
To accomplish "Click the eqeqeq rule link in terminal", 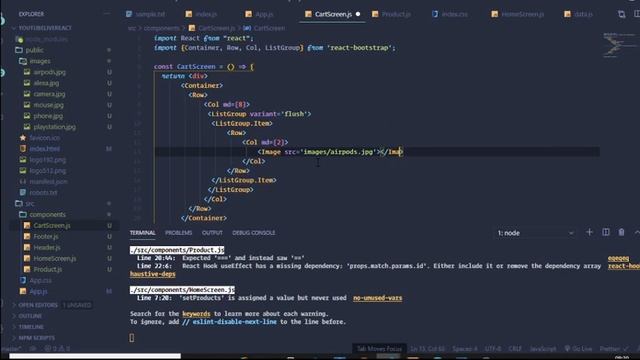I will point(618,258).
